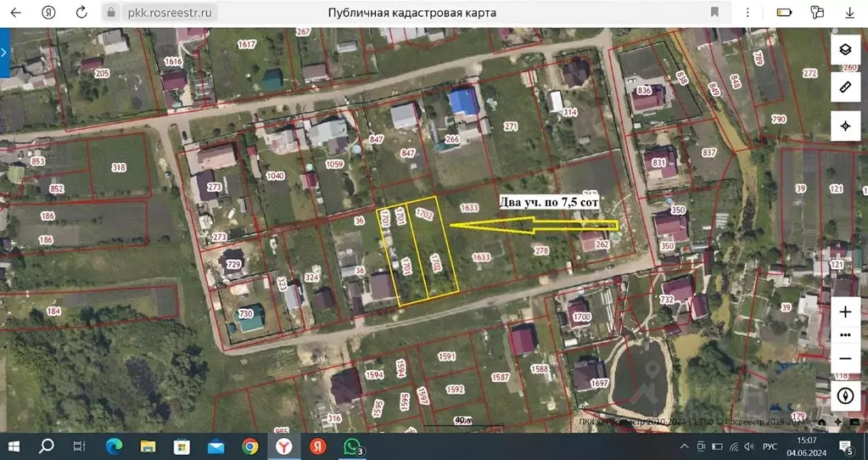Screen dimensions: 868x460
Task: Select the ruler measurement tool
Action: 845,87
